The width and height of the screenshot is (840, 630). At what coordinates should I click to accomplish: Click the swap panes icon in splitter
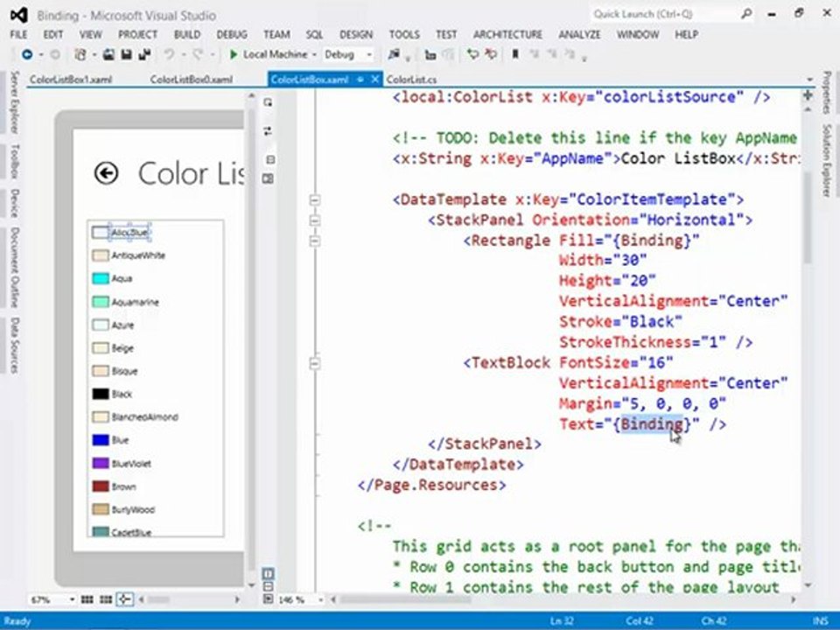pos(268,130)
